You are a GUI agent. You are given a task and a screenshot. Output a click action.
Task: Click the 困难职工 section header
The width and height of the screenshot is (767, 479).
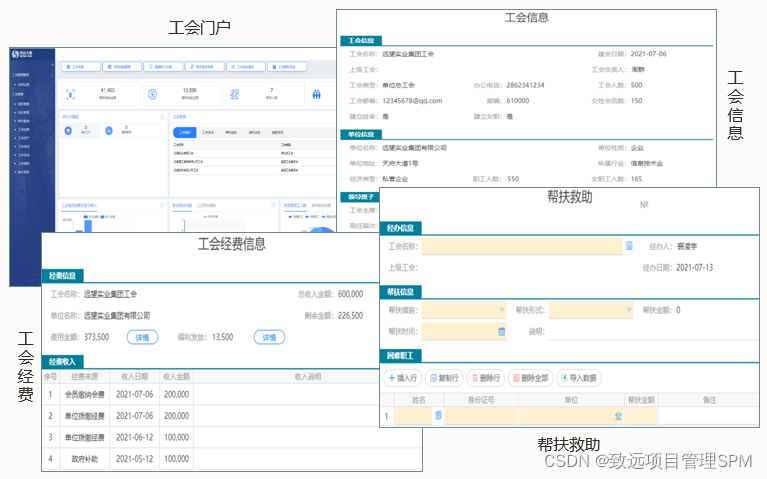click(400, 356)
